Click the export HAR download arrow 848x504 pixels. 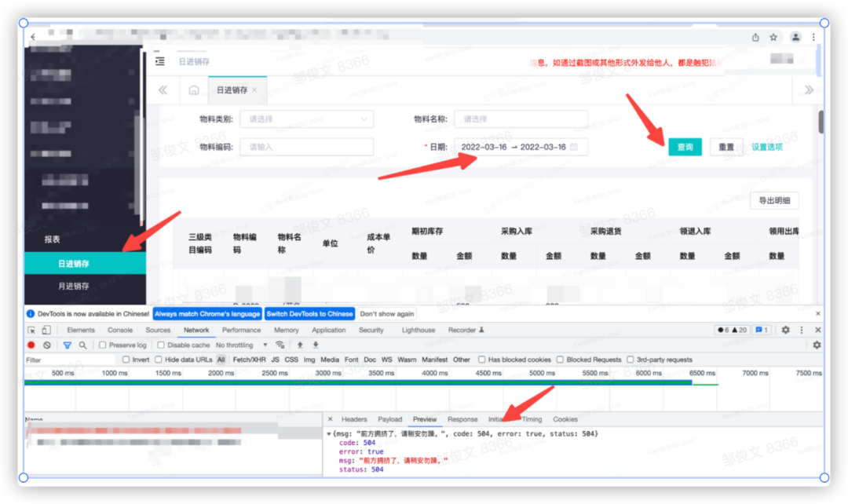coord(316,345)
